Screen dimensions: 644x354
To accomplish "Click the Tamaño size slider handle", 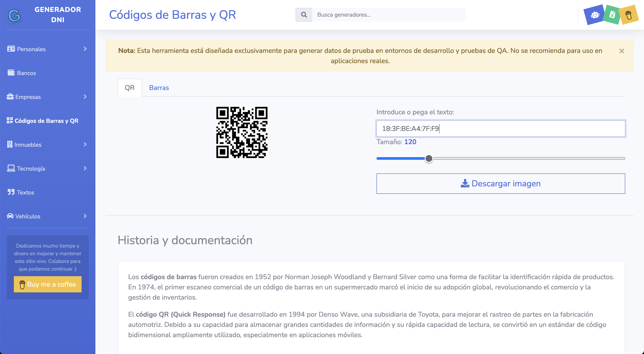I will (429, 158).
